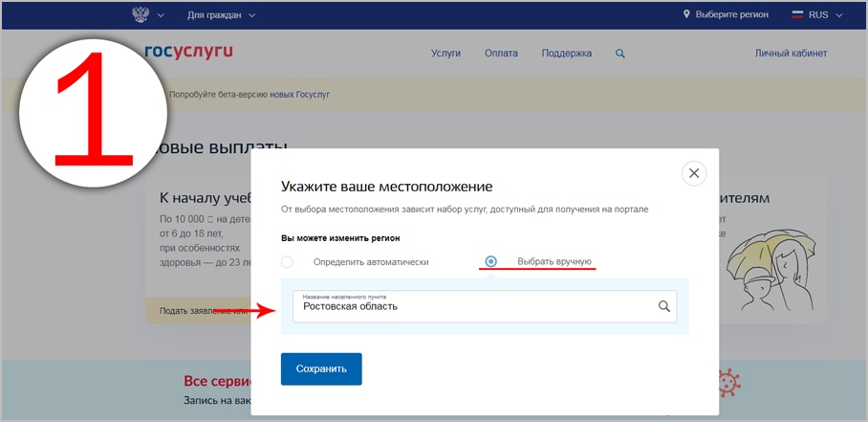Open the "Услуги" menu item
This screenshot has height=422, width=868.
[x=445, y=54]
